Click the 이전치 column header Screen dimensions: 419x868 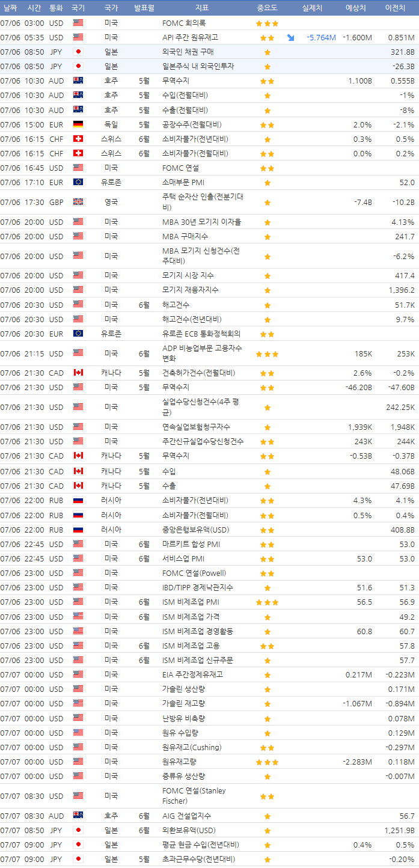coord(396,8)
